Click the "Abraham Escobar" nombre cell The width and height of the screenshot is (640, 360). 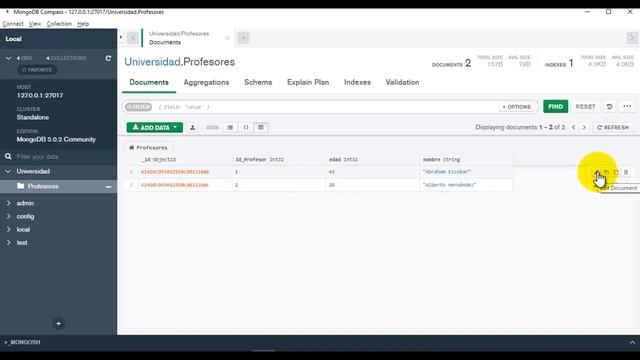coord(467,172)
